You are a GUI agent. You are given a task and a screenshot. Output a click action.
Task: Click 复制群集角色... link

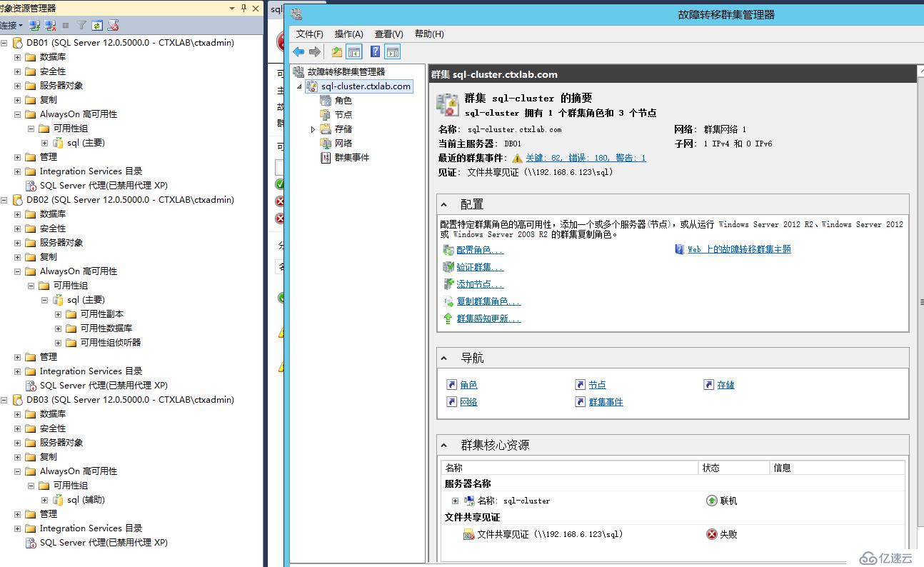[x=488, y=301]
